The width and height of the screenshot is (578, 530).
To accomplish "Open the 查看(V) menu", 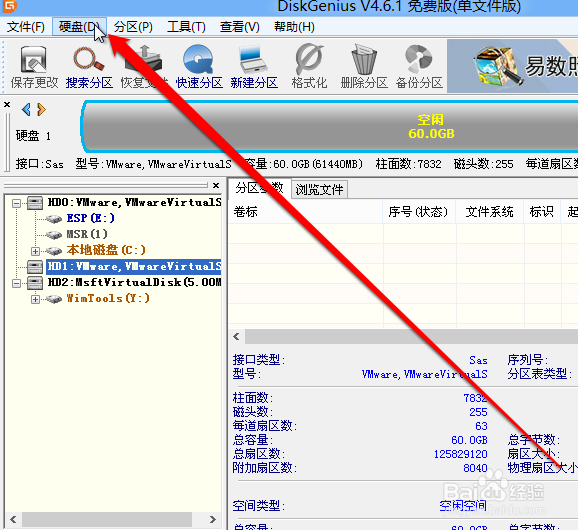I will click(x=240, y=27).
